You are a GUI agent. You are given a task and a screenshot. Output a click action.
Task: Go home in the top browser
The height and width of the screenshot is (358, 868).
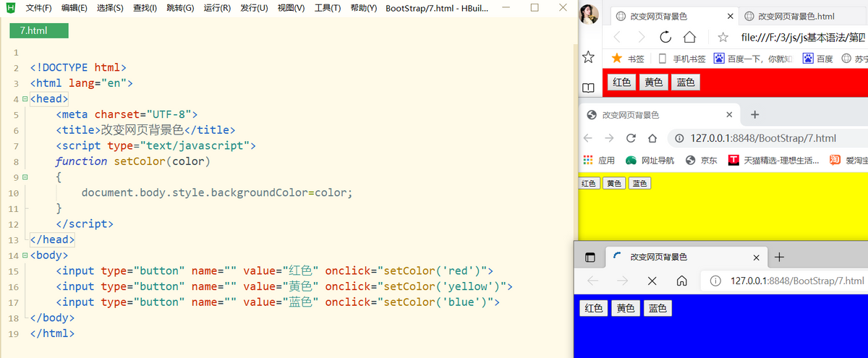[x=690, y=37]
